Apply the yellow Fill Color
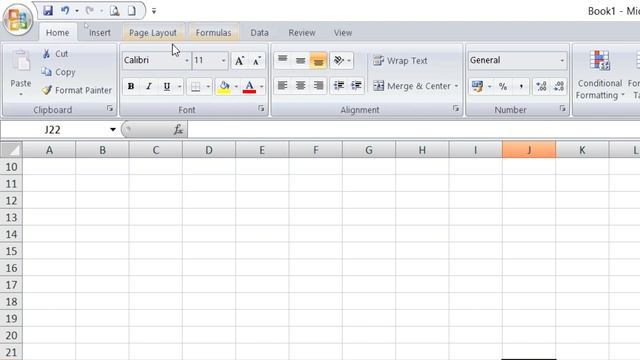Image resolution: width=640 pixels, height=360 pixels. tap(224, 87)
